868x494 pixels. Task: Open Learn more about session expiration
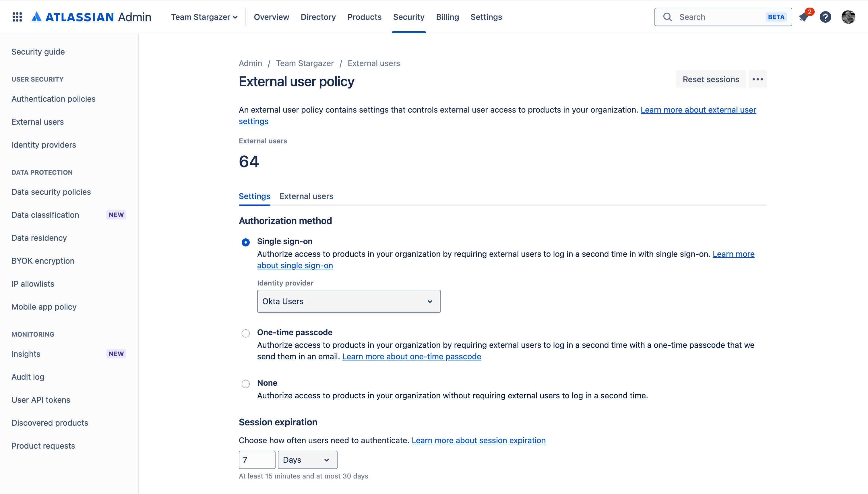point(478,440)
